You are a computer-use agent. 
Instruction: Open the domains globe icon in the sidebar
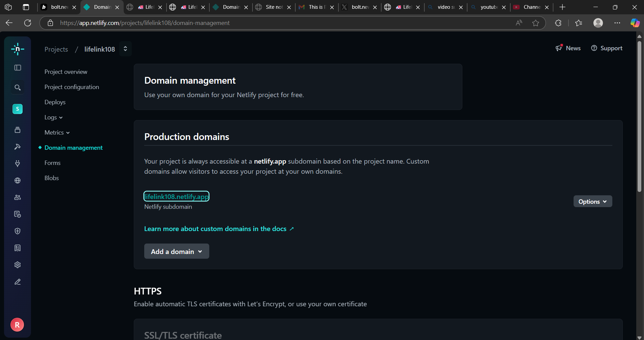coord(18,180)
